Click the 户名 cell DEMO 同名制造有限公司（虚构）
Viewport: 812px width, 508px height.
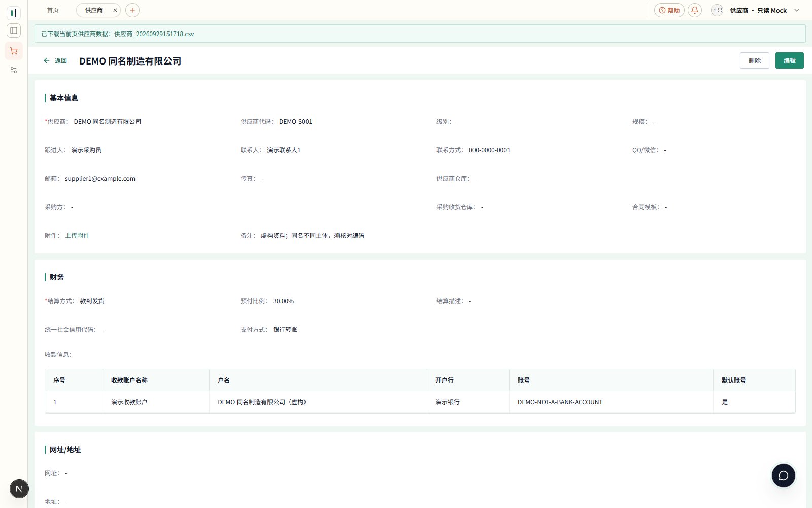point(318,402)
